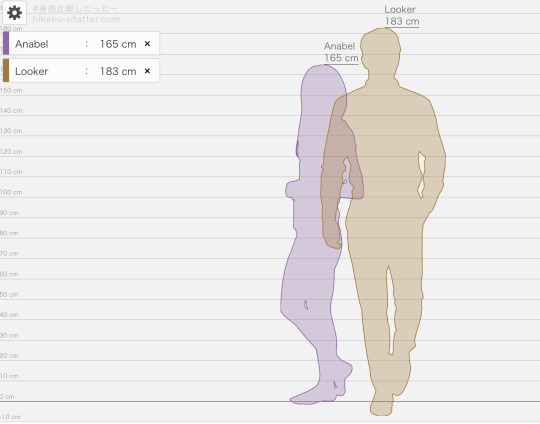Viewport: 540px width, 424px height.
Task: Open the settings gear menu
Action: click(x=14, y=13)
